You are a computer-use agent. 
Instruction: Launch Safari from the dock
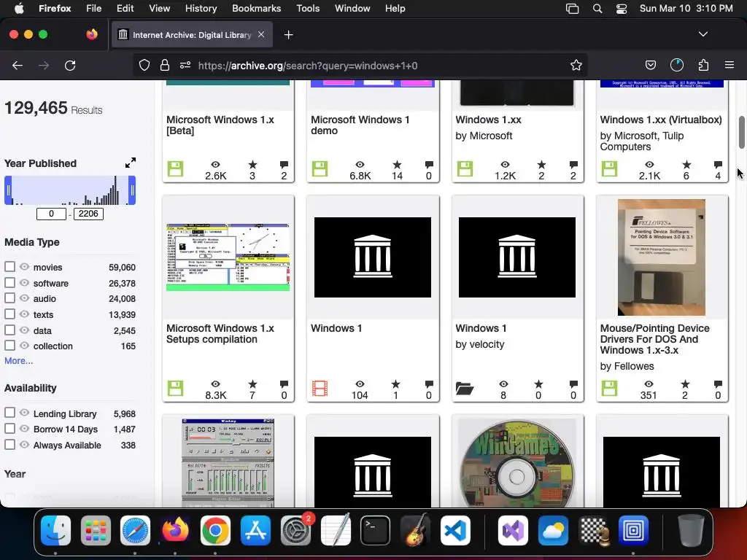[135, 530]
